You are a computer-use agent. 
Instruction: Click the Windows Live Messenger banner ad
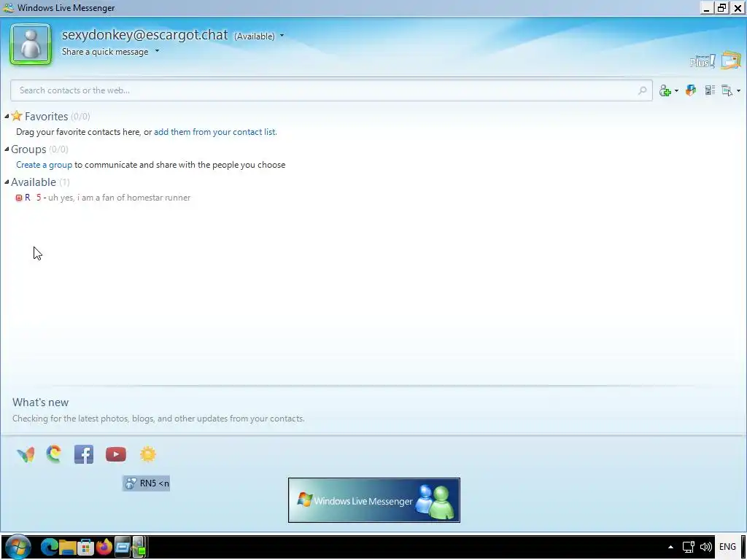[x=374, y=500]
